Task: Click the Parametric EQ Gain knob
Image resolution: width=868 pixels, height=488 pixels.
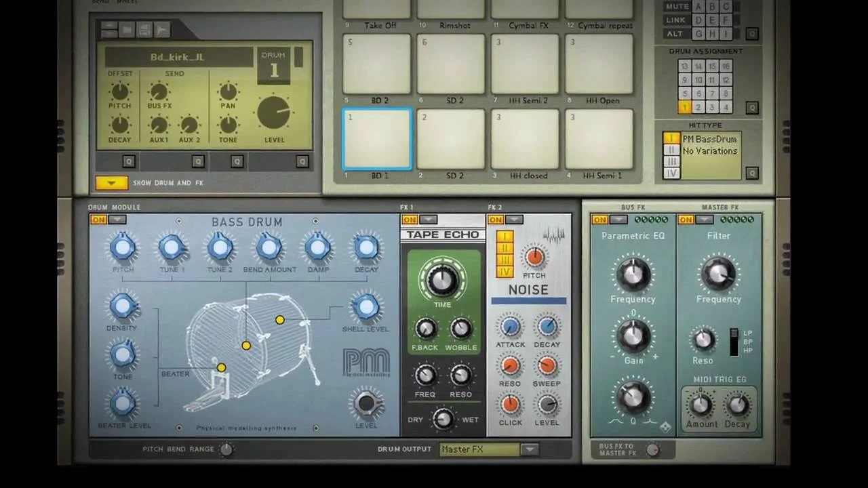Action: click(x=633, y=335)
